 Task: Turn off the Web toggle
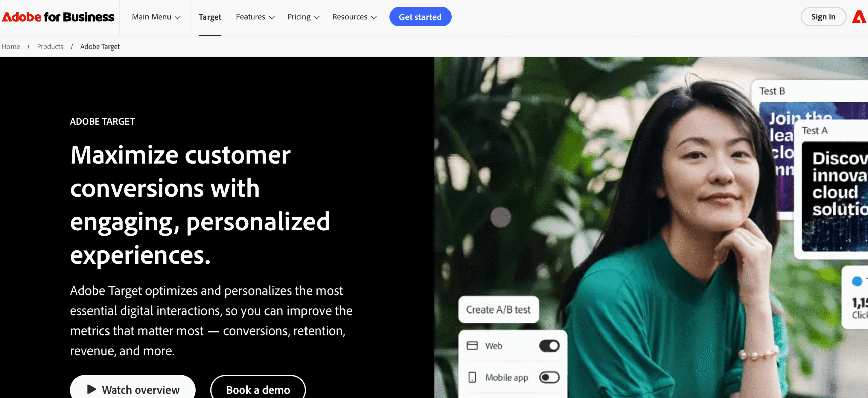[549, 346]
